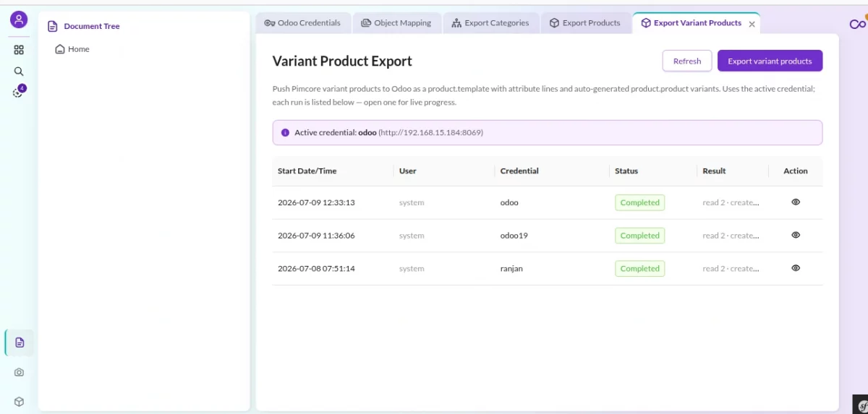Click the result text in the ranjan row

tap(731, 268)
